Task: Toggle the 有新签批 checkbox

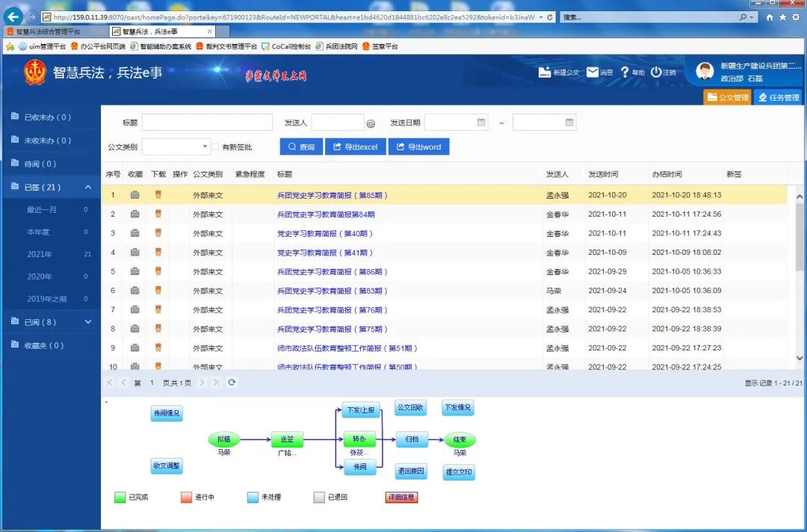Action: point(215,147)
